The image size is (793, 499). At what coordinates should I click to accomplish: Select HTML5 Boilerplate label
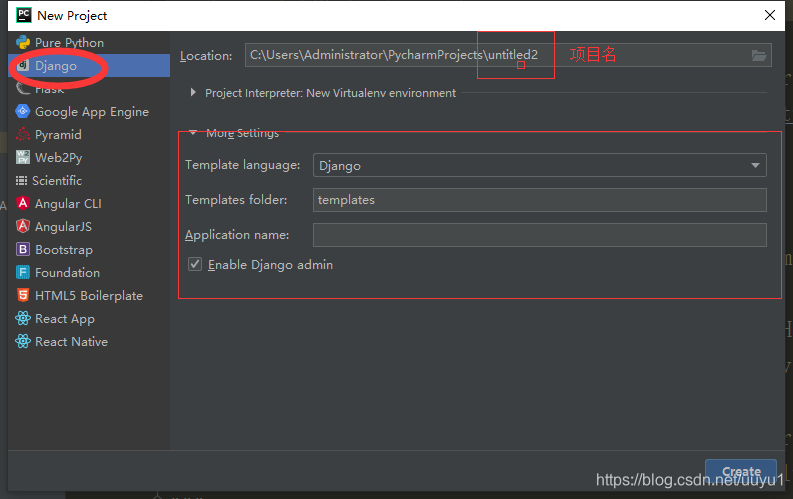[x=89, y=296]
